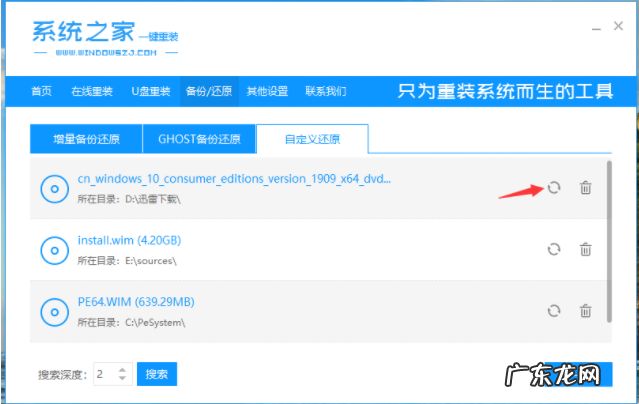Open the 备份/还原 menu
Viewport: 639px width, 404px height.
tap(209, 91)
